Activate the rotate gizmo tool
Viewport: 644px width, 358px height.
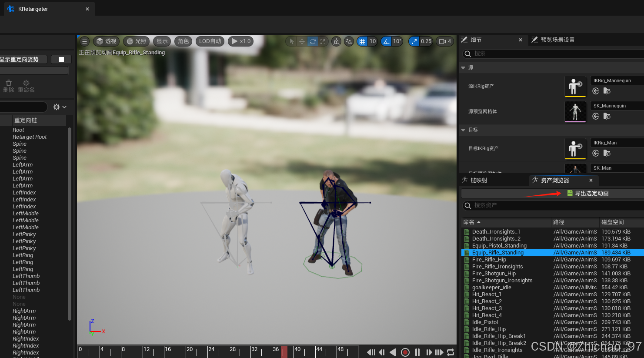tap(313, 41)
